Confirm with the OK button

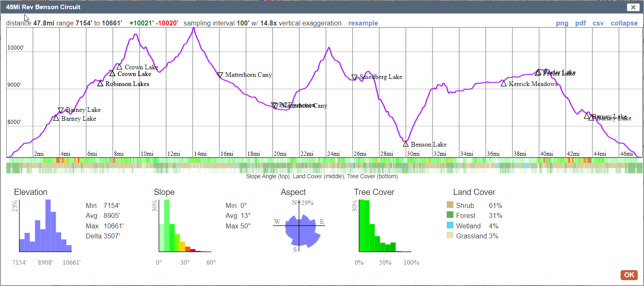(x=629, y=275)
